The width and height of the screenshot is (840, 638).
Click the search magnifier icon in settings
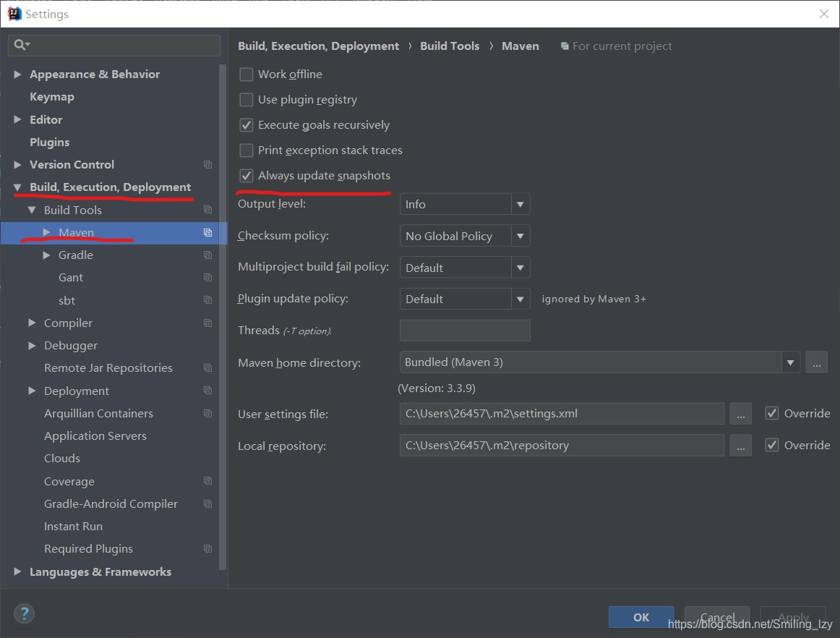22,45
